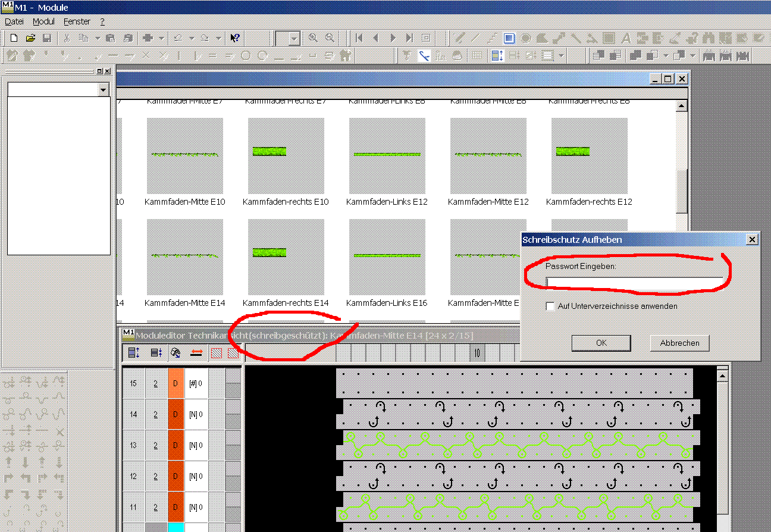Expand the undo dropdown arrow
The width and height of the screenshot is (771, 532).
pyautogui.click(x=192, y=38)
